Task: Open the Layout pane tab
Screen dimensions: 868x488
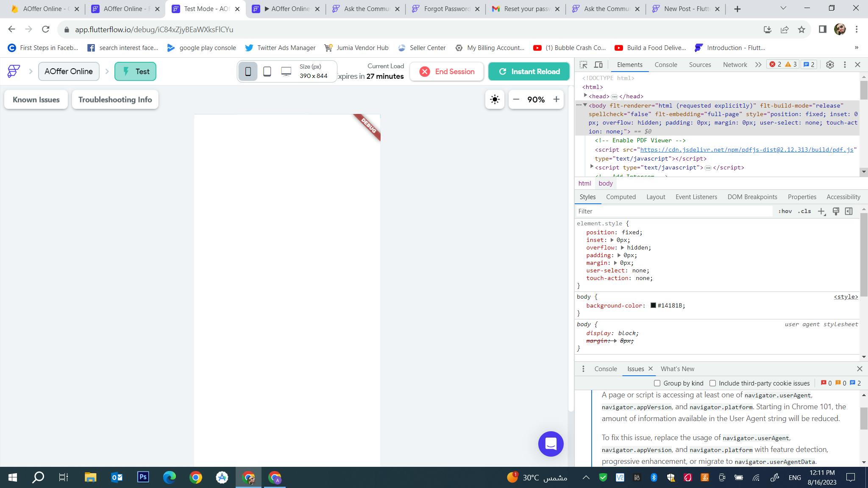Action: pos(656,197)
